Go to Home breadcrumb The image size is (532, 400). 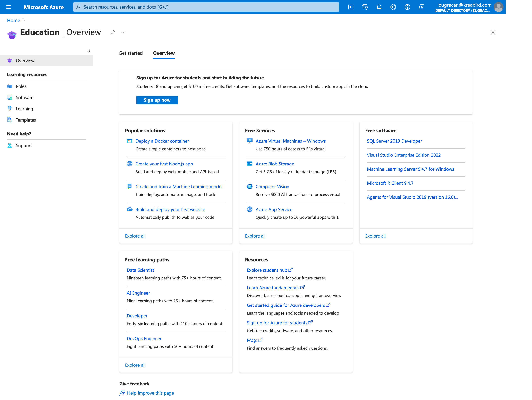click(x=14, y=20)
